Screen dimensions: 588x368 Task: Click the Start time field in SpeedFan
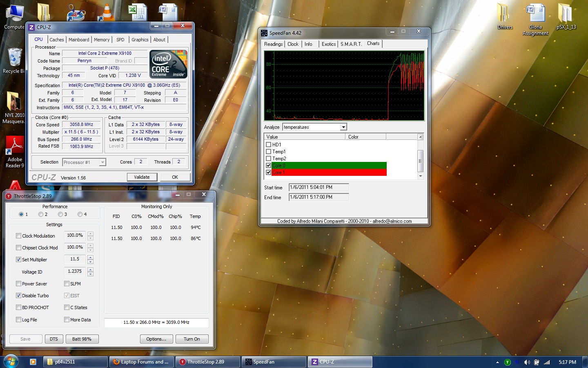coord(319,187)
